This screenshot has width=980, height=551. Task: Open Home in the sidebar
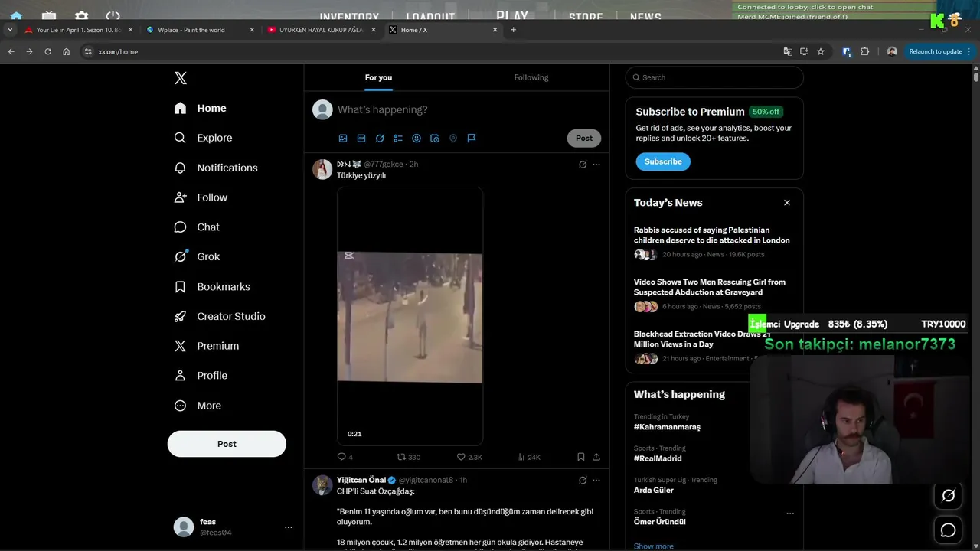[x=200, y=108]
